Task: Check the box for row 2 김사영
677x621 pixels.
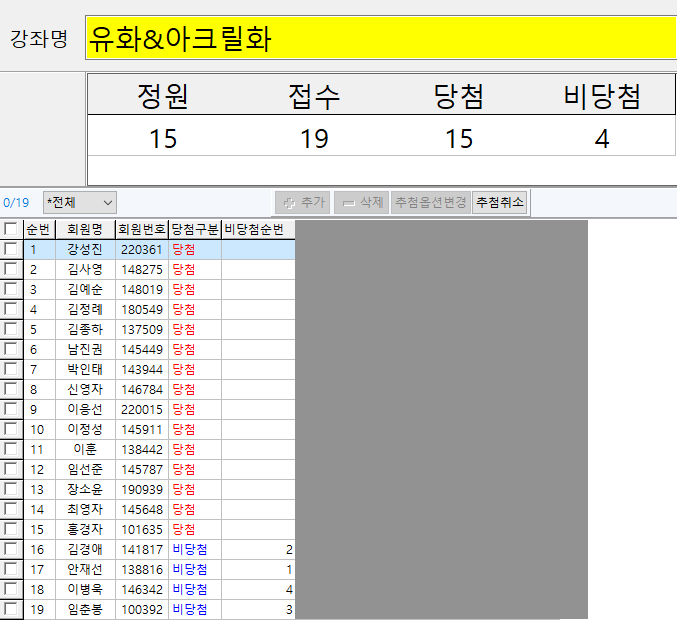Action: coord(10,269)
